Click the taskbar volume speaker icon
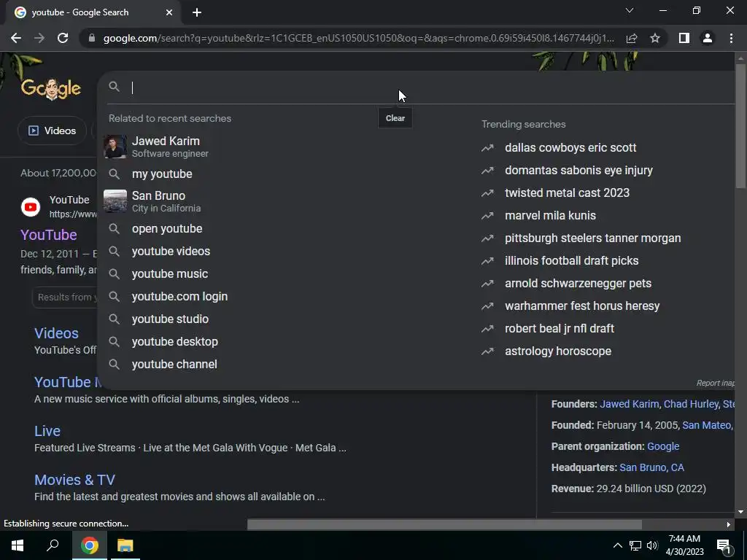The width and height of the screenshot is (747, 560). [x=652, y=545]
